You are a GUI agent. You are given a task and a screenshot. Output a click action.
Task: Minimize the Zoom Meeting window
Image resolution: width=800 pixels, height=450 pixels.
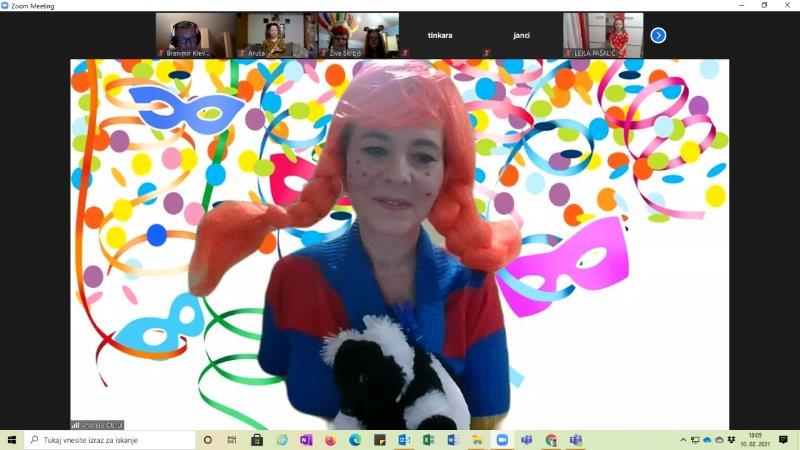pyautogui.click(x=741, y=5)
